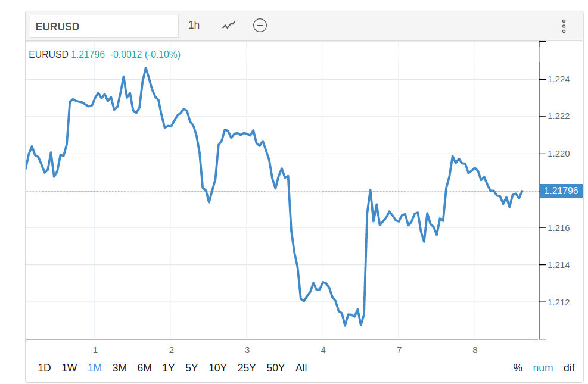Choose the 5Y time range
Viewport: 588px width, 384px height.
(191, 368)
